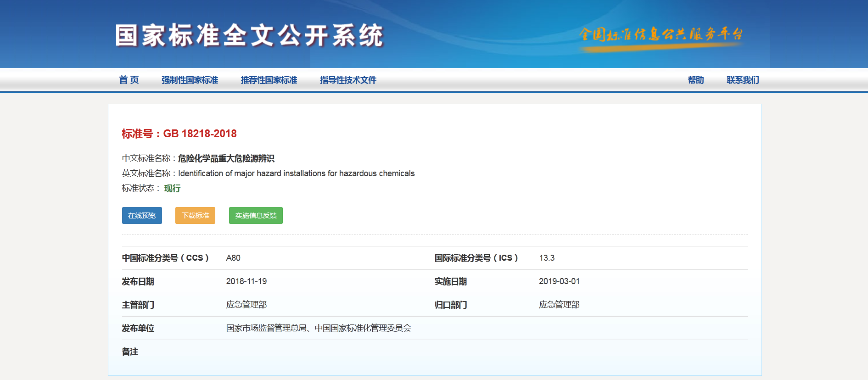Click the CCS value A80

[x=233, y=258]
